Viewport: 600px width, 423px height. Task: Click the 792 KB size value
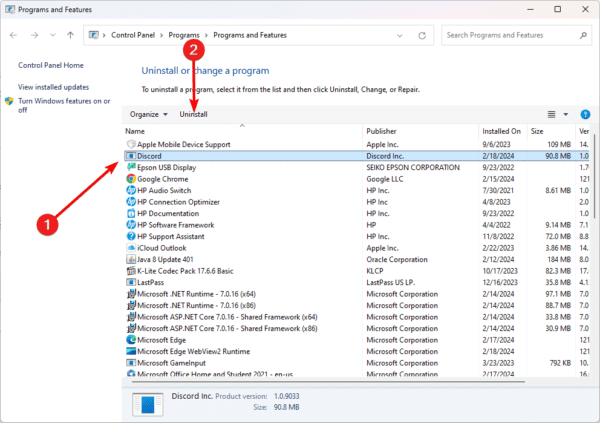click(x=560, y=363)
